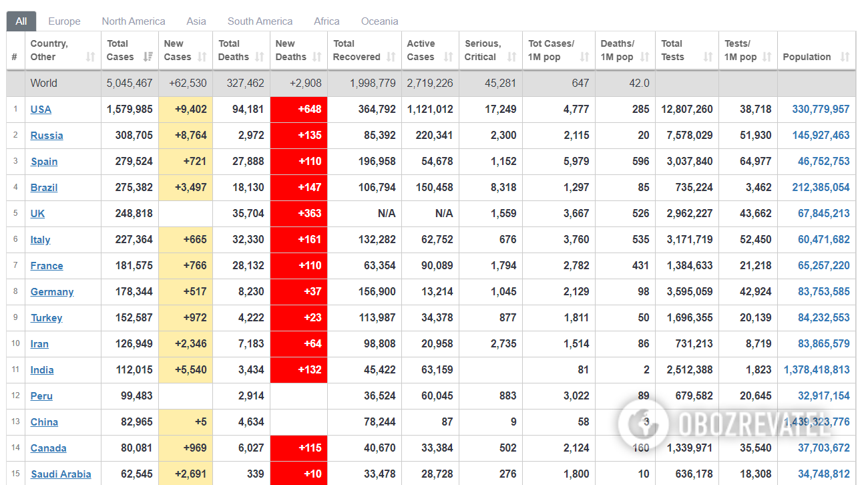868x485 pixels.
Task: Click Deaths/1M pop sort icon
Action: 644,57
